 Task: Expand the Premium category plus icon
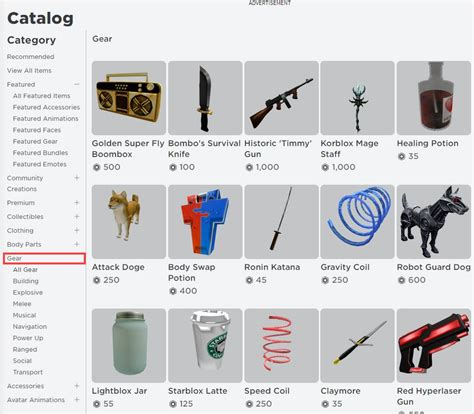tap(77, 202)
